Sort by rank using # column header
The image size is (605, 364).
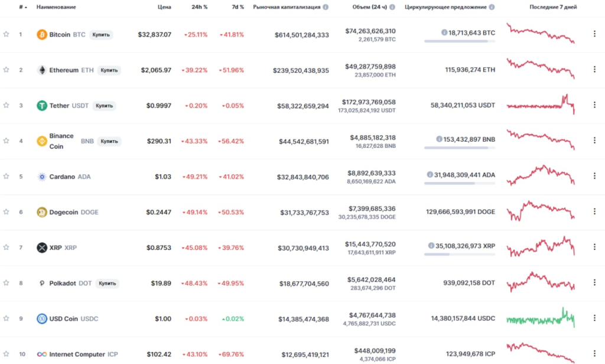[22, 7]
